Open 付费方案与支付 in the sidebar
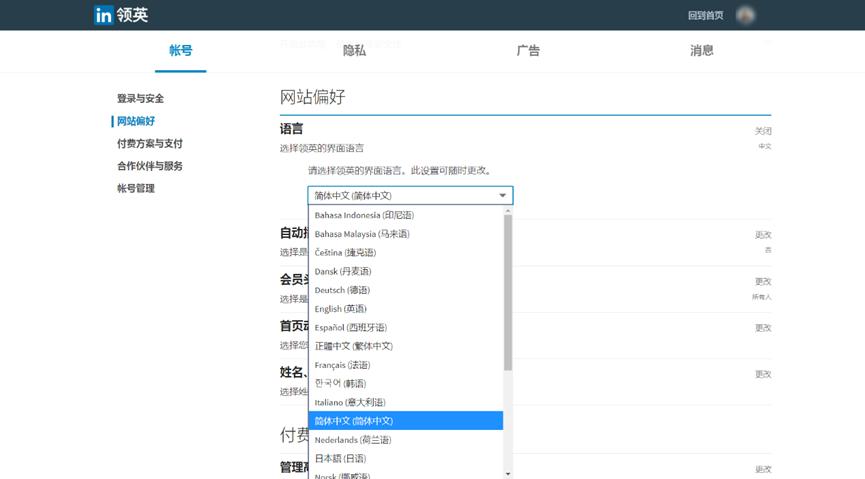Viewport: 865px width, 479px height. pos(149,143)
